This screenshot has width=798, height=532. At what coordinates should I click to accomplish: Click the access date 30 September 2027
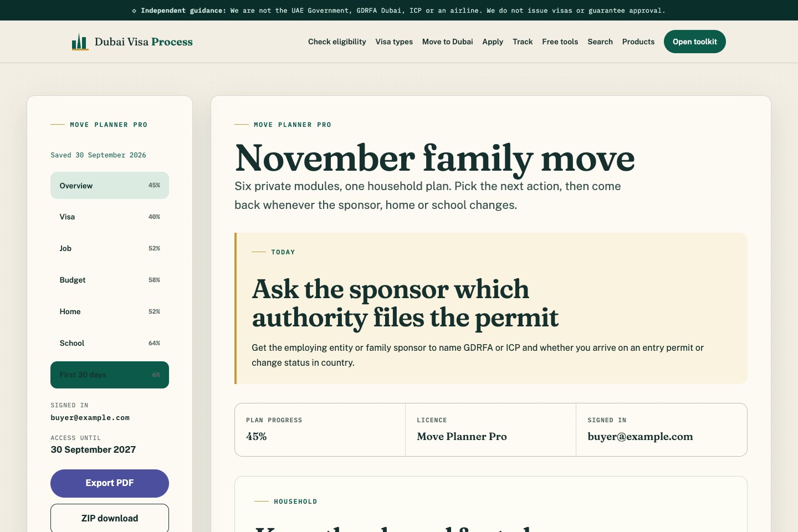93,449
